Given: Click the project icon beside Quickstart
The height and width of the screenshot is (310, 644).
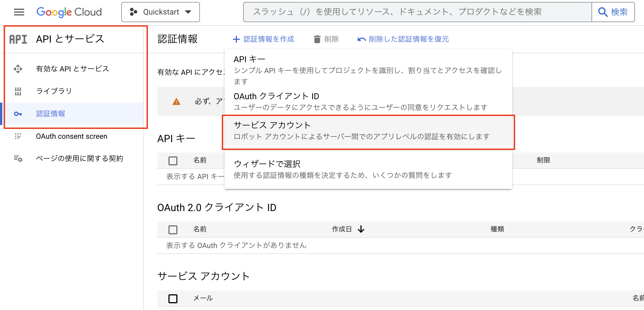Looking at the screenshot, I should click(133, 12).
